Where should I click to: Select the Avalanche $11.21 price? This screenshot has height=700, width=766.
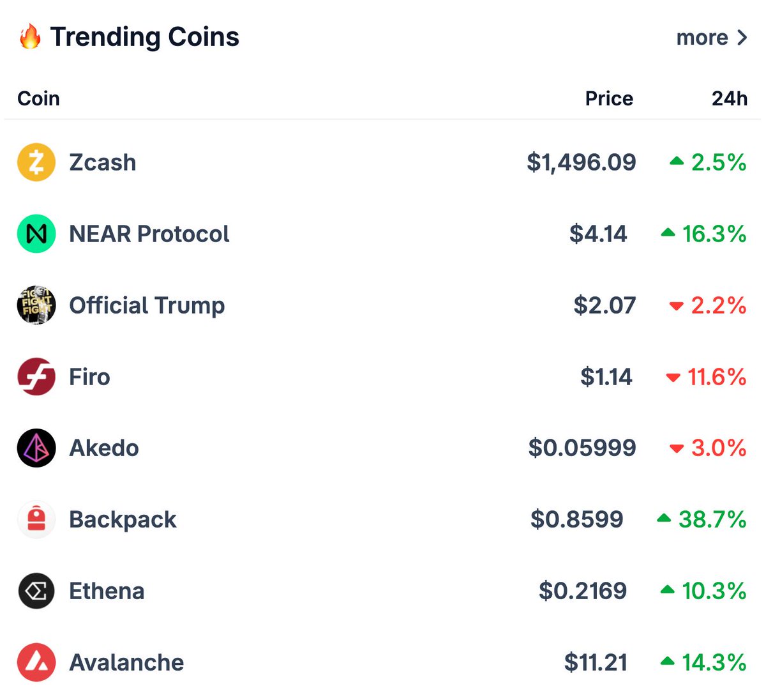click(x=596, y=662)
